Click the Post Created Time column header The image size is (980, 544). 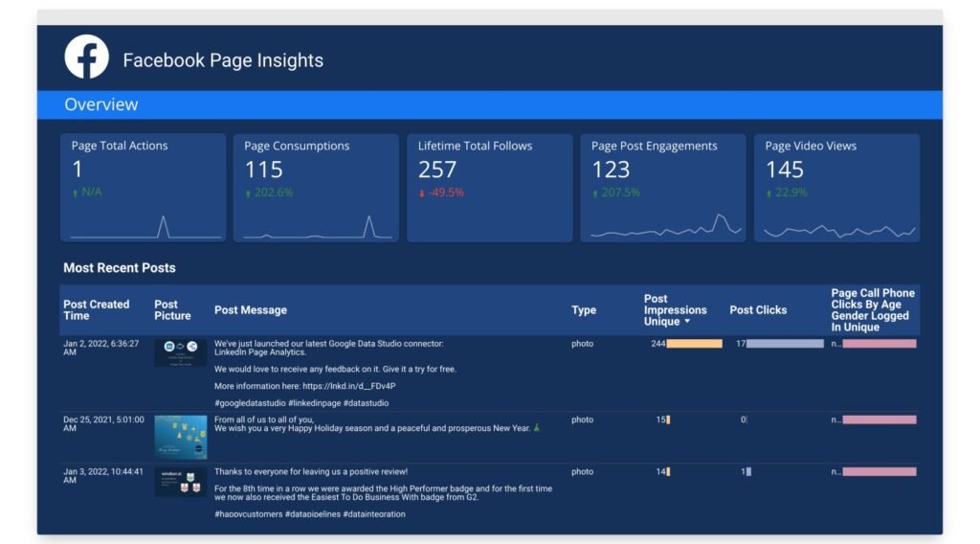click(96, 310)
